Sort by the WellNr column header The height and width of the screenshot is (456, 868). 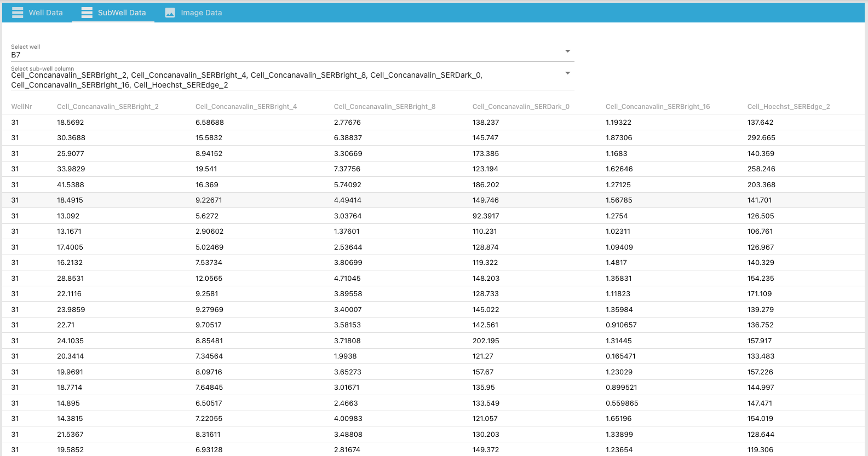21,107
